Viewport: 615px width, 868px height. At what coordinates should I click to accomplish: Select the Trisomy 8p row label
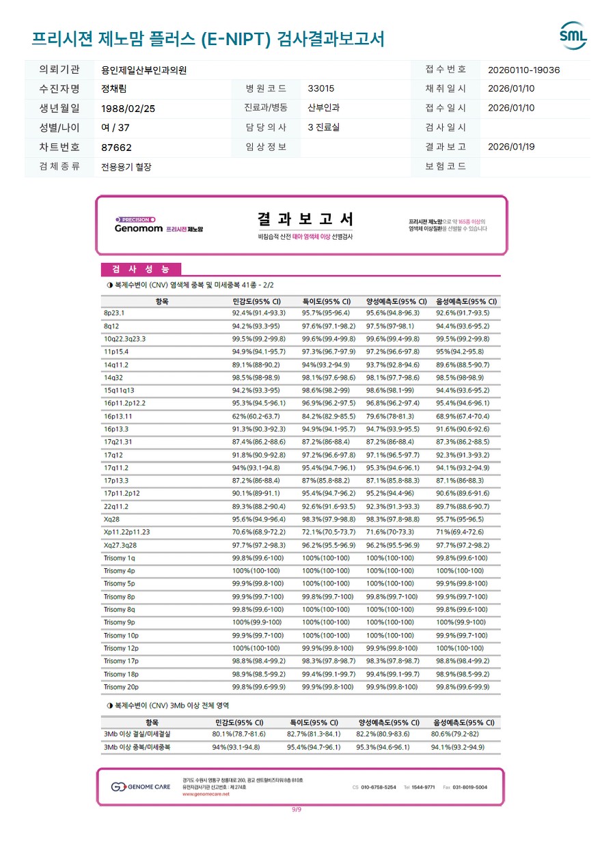pos(119,596)
